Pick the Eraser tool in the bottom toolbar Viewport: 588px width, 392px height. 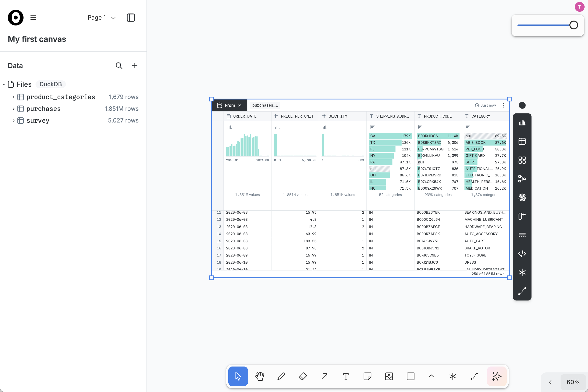click(x=303, y=376)
